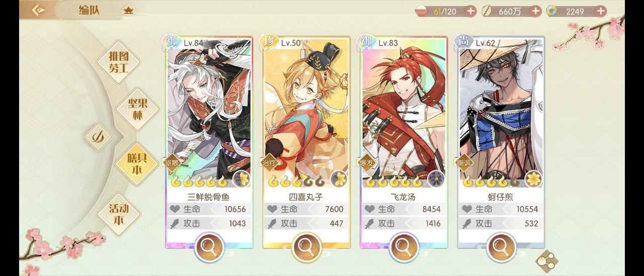The height and width of the screenshot is (276, 644).
Task: Tap the gourd icon at bottom right
Action: click(546, 259)
